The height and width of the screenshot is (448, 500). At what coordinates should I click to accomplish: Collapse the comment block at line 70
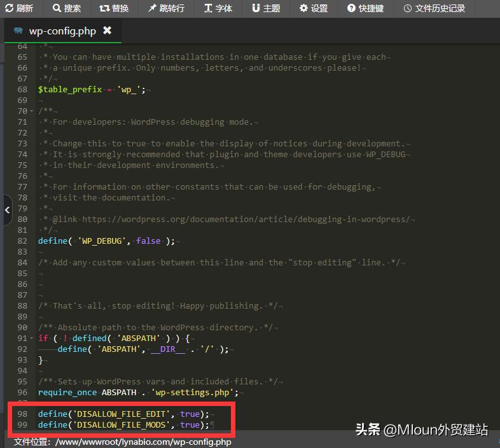pyautogui.click(x=32, y=111)
